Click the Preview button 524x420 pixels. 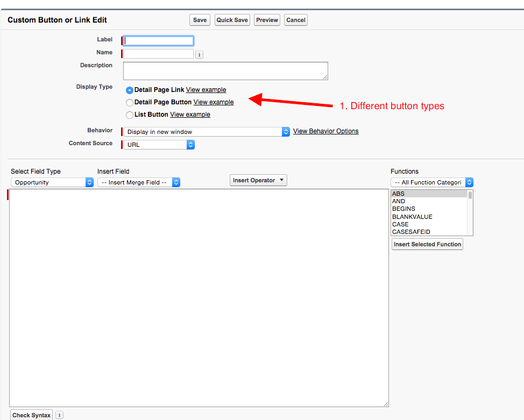(267, 20)
